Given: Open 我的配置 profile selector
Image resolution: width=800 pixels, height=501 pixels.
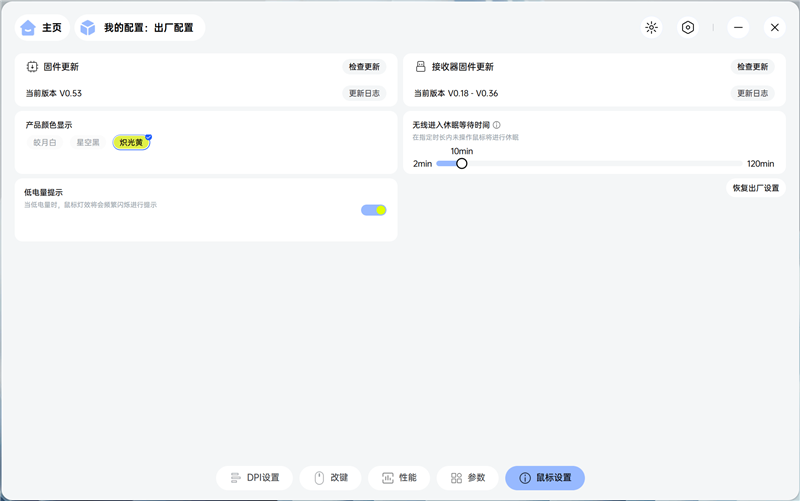Looking at the screenshot, I should tap(140, 28).
